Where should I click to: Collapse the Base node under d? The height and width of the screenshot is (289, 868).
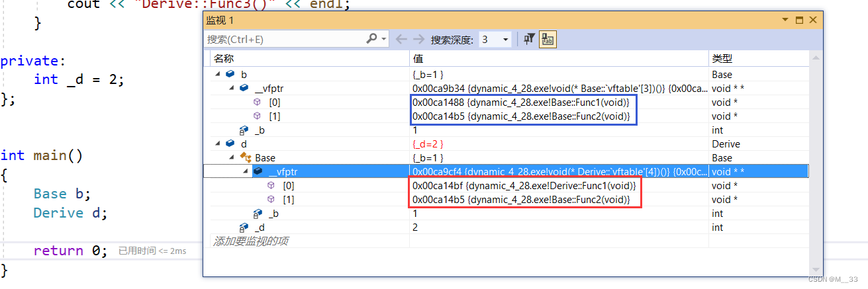point(232,158)
